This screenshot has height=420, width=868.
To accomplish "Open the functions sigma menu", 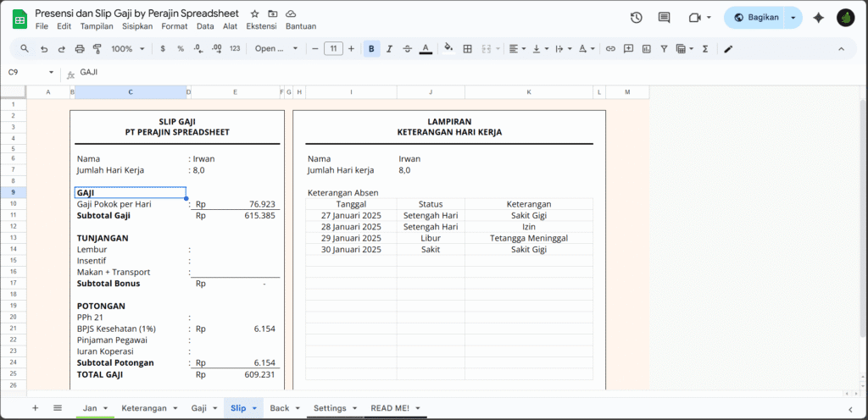I will [x=705, y=48].
